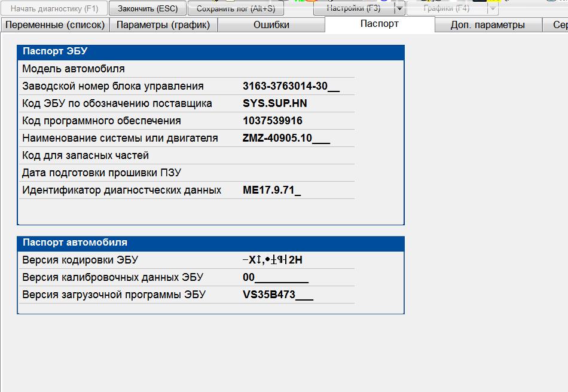
Task: Click the Модель автомобиля row label
Action: pyautogui.click(x=74, y=69)
